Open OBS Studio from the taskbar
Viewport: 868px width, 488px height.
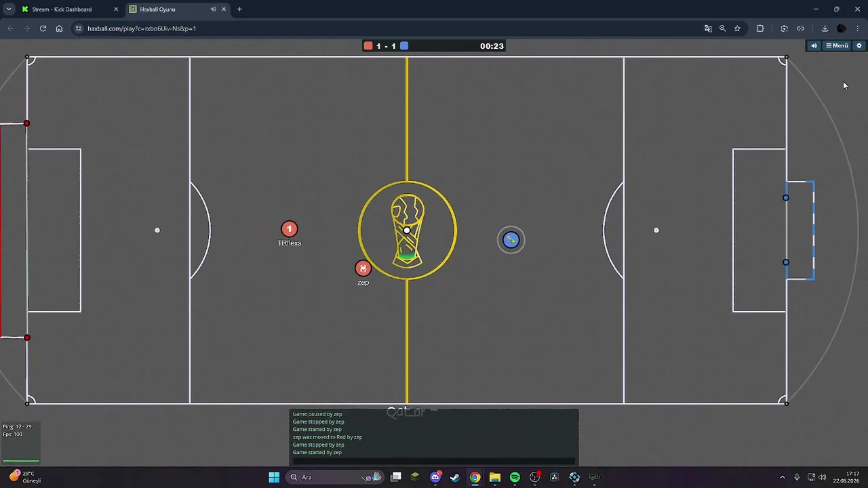tap(535, 477)
